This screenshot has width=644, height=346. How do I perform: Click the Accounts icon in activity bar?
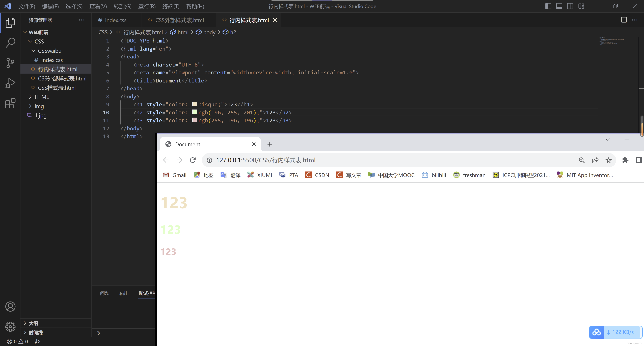click(x=10, y=306)
